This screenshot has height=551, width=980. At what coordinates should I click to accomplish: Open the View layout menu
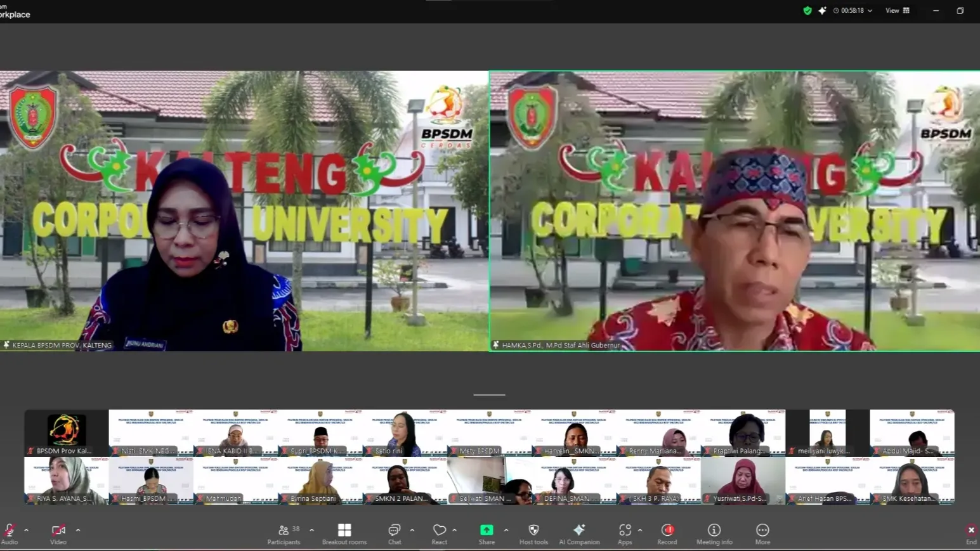coord(897,11)
